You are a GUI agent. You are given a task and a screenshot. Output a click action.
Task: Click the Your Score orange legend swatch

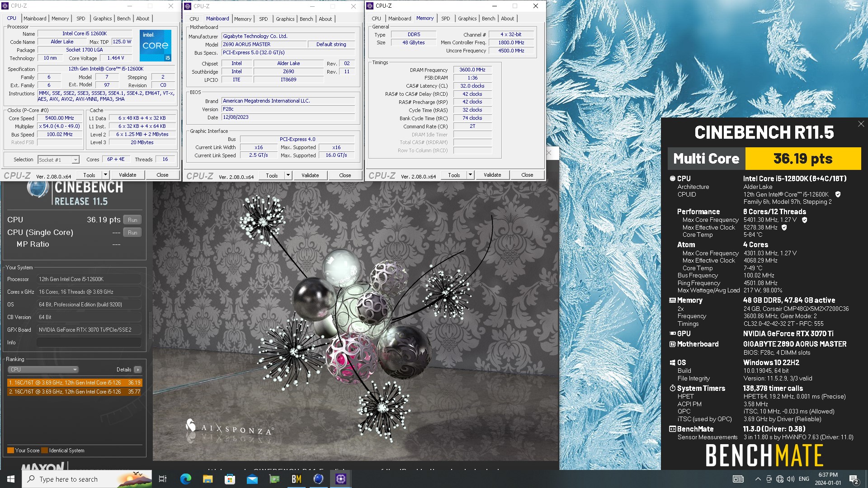coord(10,450)
